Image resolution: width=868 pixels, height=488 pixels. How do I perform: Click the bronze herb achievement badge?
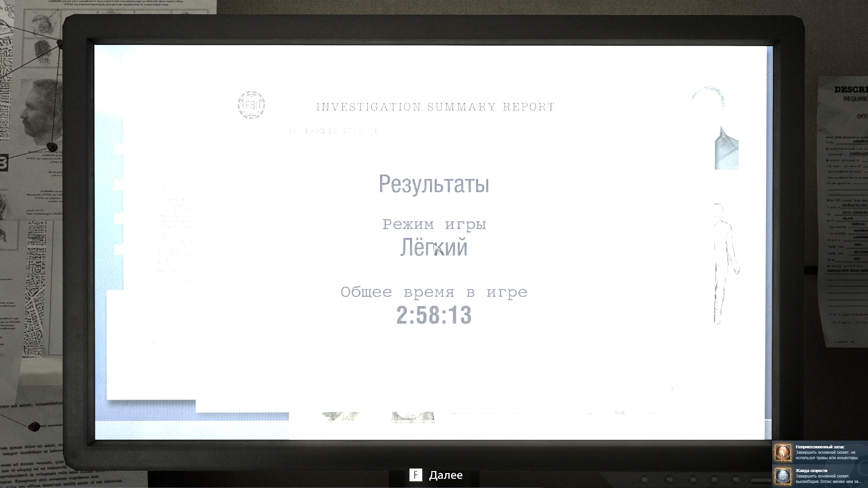783,453
